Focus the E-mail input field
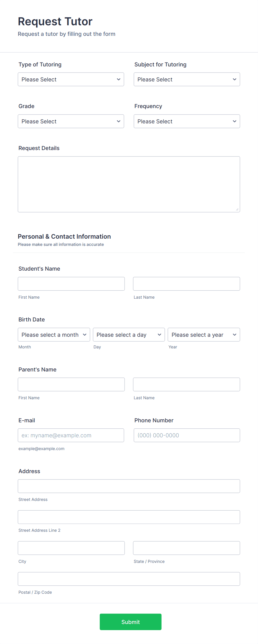 coord(71,435)
